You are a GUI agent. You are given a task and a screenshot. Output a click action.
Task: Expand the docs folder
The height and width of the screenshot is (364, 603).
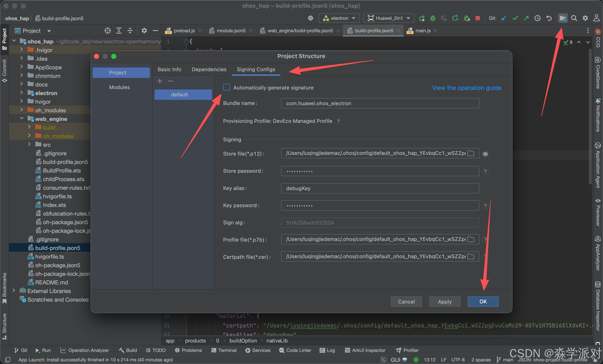coord(22,84)
